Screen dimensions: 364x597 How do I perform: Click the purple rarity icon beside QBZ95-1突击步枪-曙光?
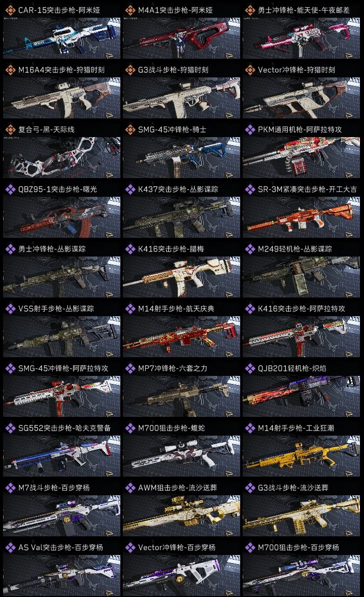(10, 189)
